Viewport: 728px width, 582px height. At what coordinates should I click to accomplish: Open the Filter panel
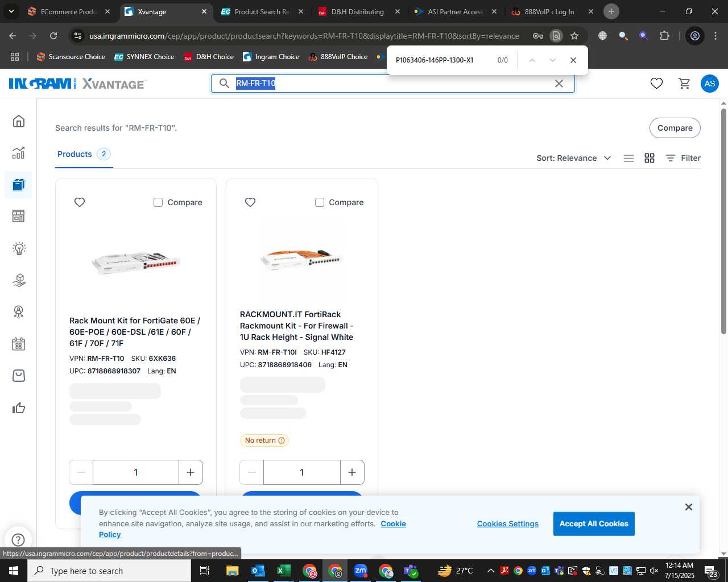[x=683, y=158]
